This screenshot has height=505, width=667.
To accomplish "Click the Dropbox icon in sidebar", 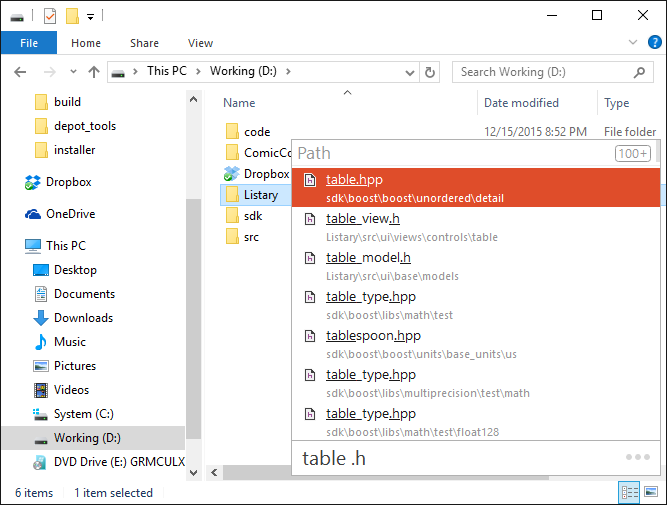I will click(x=33, y=182).
